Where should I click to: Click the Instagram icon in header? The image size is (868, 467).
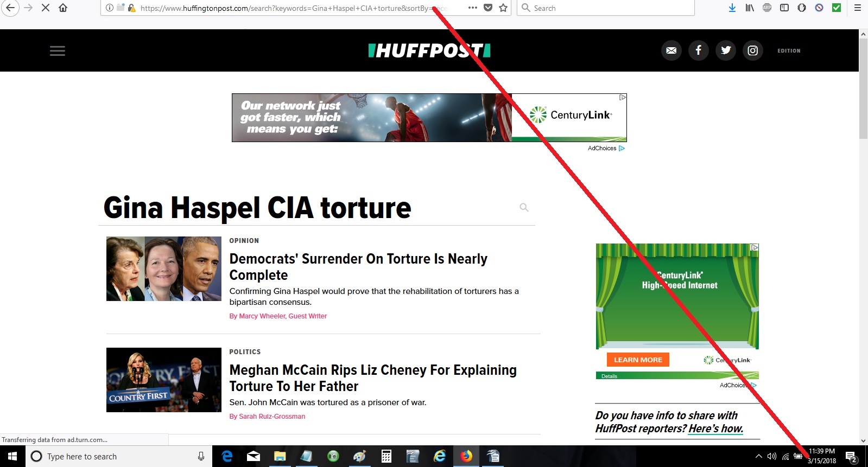(x=752, y=50)
